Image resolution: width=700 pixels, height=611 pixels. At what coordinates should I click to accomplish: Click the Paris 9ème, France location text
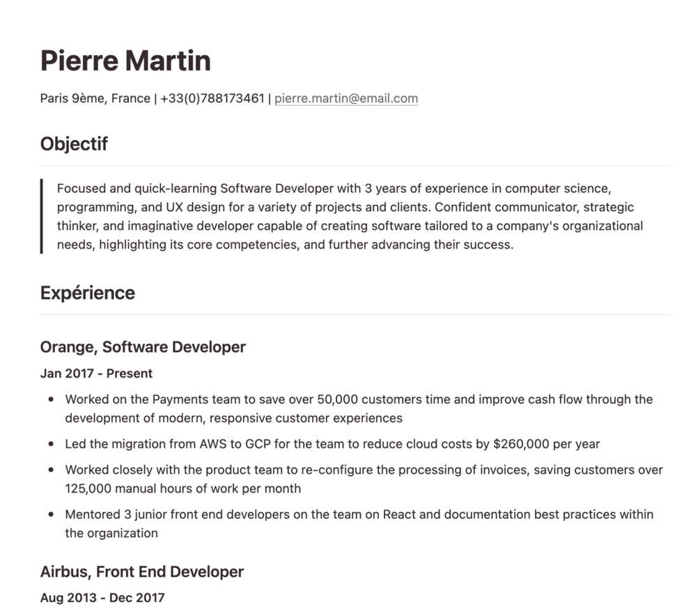(x=95, y=98)
